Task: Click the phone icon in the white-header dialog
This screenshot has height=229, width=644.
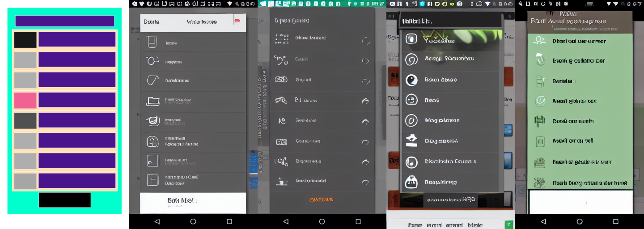Action: [152, 42]
